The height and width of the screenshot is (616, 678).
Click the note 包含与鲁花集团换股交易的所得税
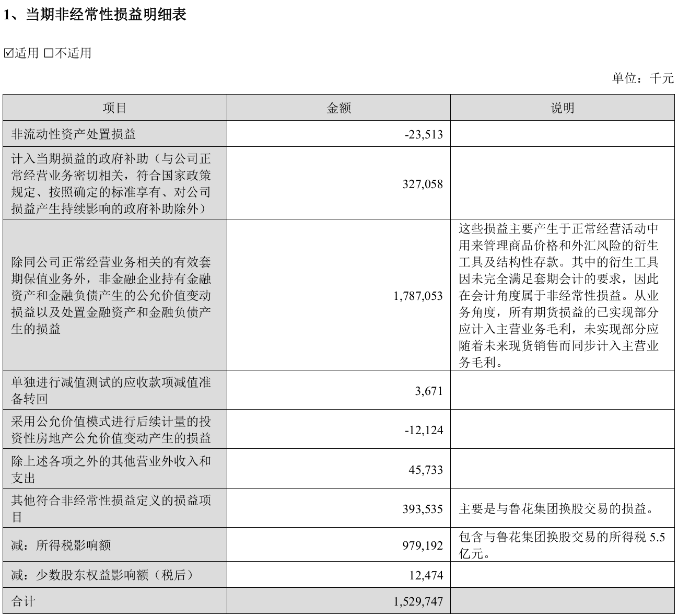(562, 545)
